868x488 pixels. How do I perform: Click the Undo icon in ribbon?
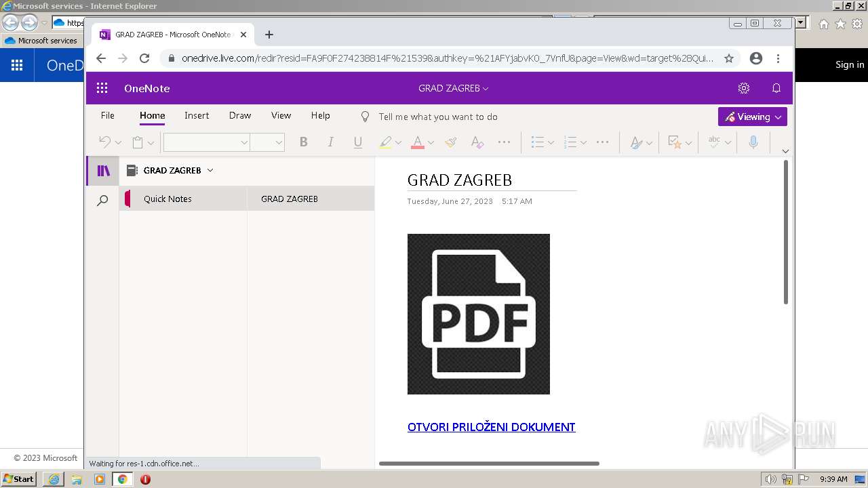point(104,142)
